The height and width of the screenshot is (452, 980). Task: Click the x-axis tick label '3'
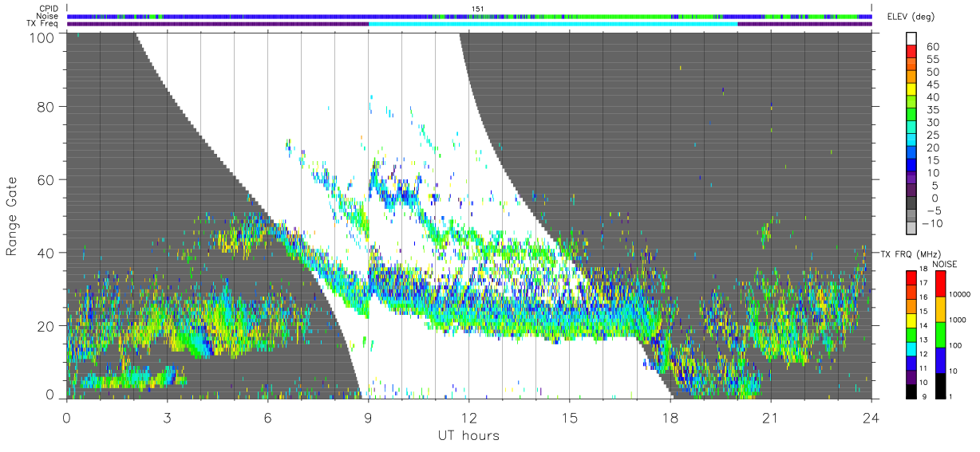[167, 417]
